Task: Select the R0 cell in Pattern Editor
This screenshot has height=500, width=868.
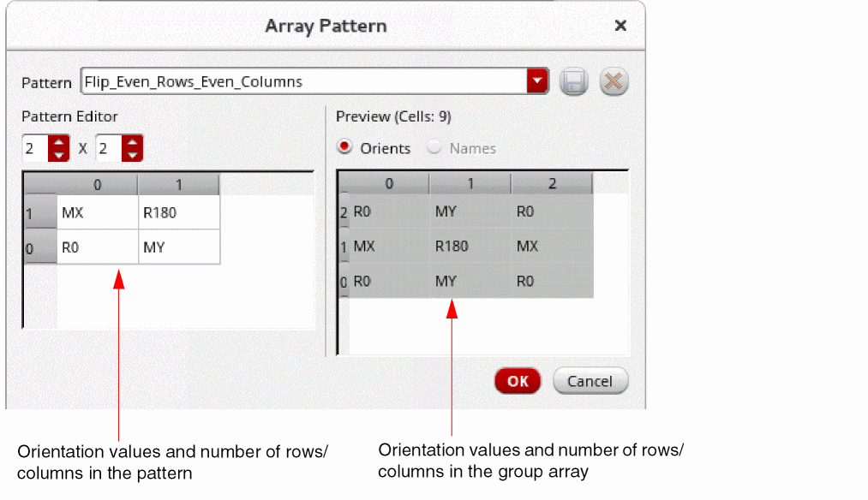Action: pos(97,247)
